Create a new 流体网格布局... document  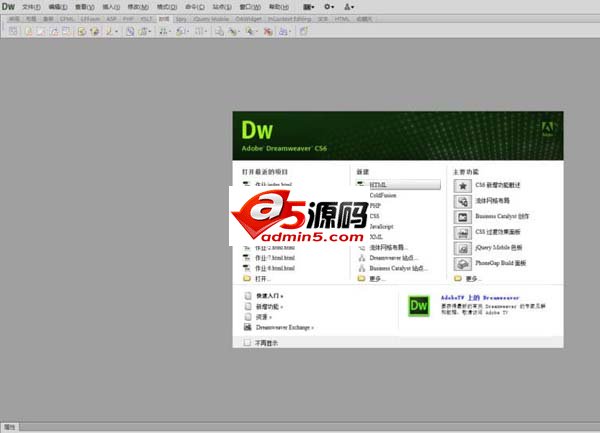388,247
